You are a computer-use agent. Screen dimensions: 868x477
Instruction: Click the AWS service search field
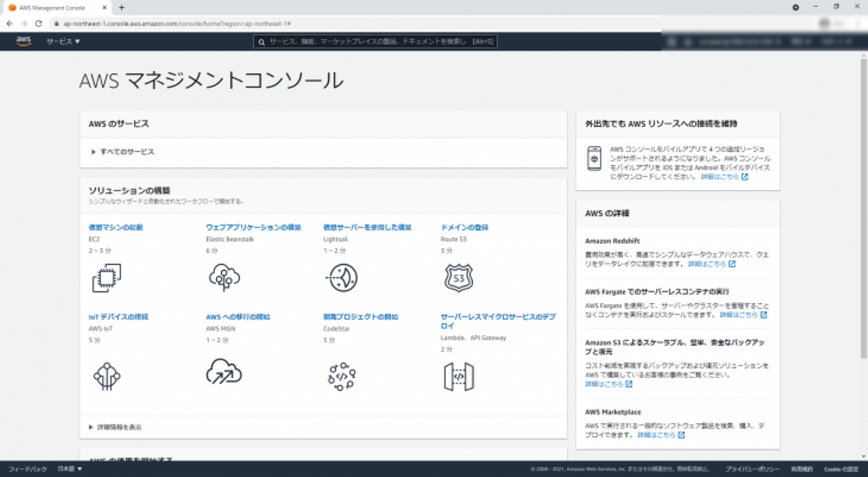coord(375,42)
